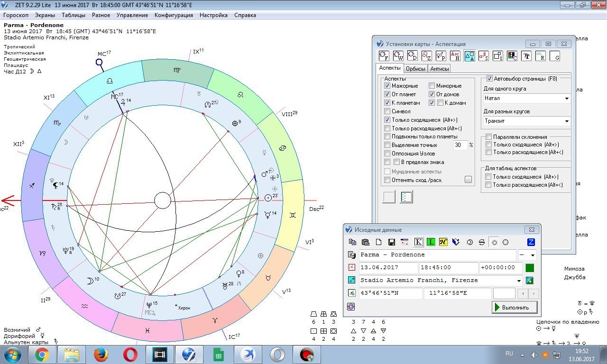Image resolution: width=607 pixels, height=364 pixels.
Task: Select the text font settings icon (T)
Action: point(526,56)
